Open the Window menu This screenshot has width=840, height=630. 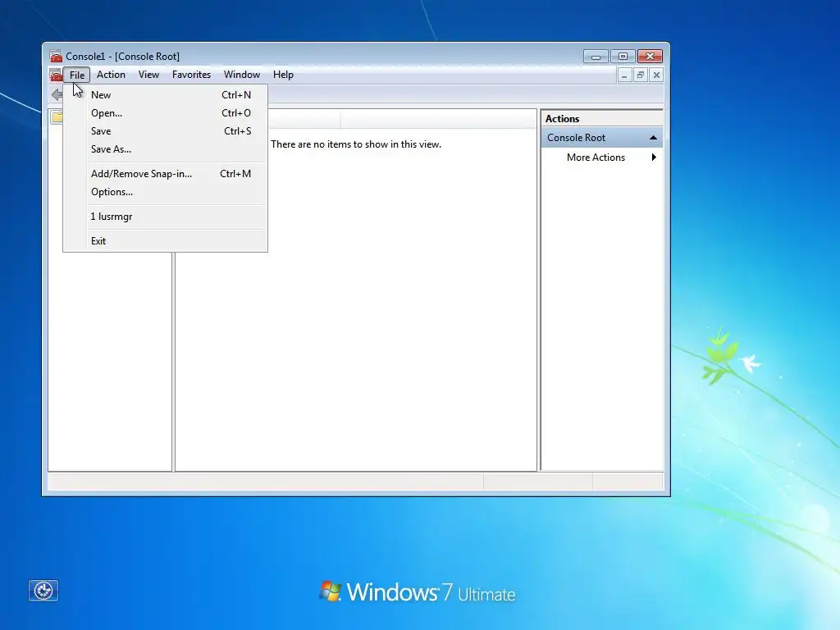point(242,75)
